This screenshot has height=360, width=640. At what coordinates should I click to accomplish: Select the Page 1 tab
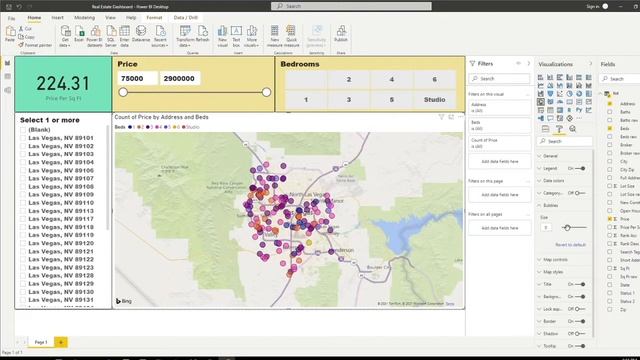[x=41, y=342]
